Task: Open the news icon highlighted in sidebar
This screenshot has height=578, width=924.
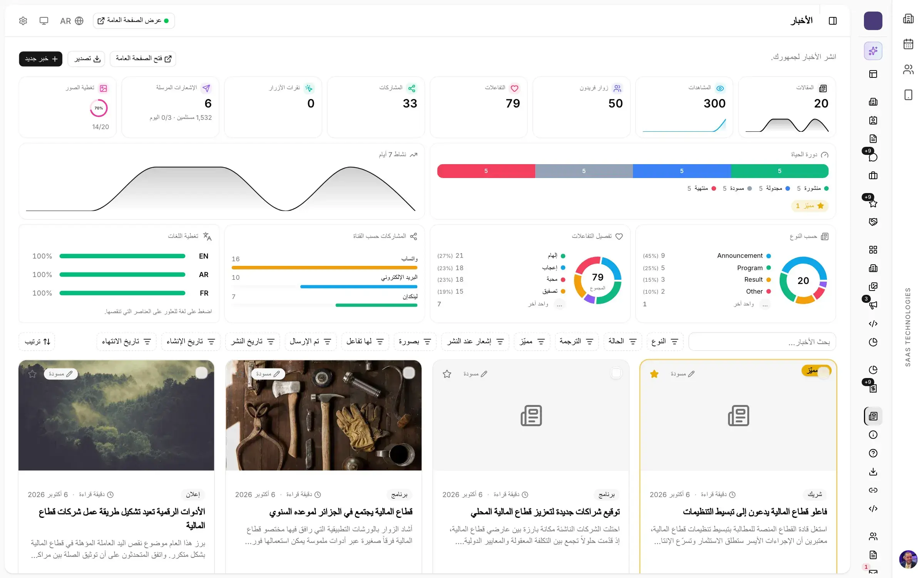Action: [x=873, y=416]
